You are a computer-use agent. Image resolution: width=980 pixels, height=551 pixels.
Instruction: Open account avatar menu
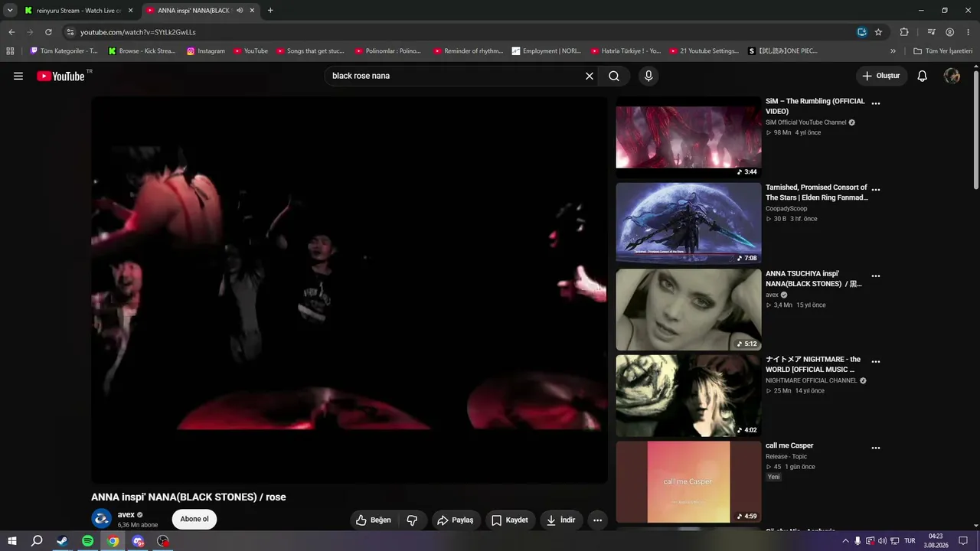pyautogui.click(x=952, y=76)
